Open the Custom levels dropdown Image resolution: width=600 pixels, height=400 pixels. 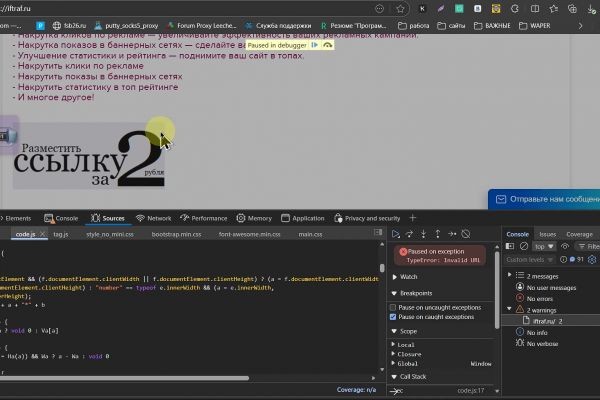[x=530, y=259]
